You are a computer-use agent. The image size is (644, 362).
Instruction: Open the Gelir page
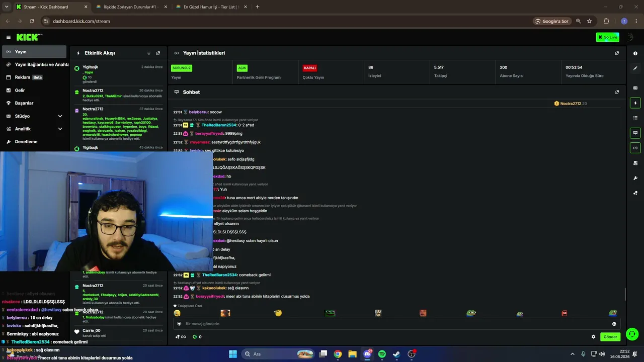click(x=34, y=90)
